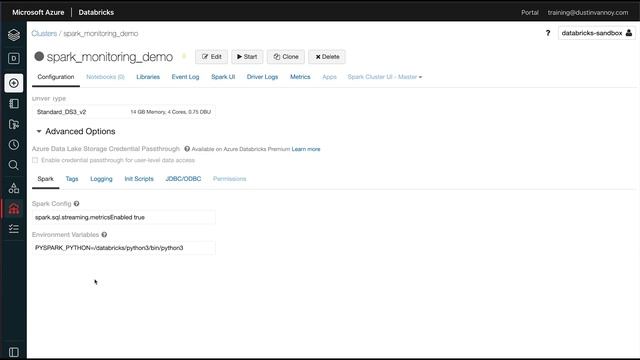Image resolution: width=640 pixels, height=360 pixels.
Task: Click the Spark Config help icon
Action: pos(76,203)
